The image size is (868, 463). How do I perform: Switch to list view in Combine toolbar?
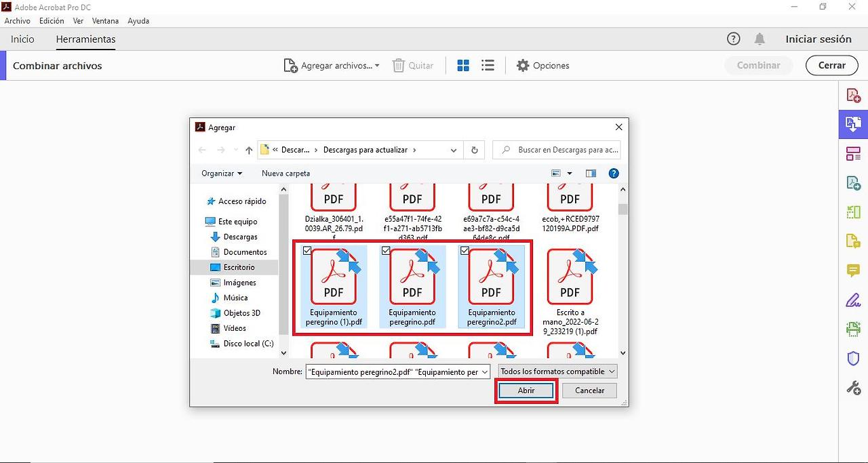(x=488, y=66)
